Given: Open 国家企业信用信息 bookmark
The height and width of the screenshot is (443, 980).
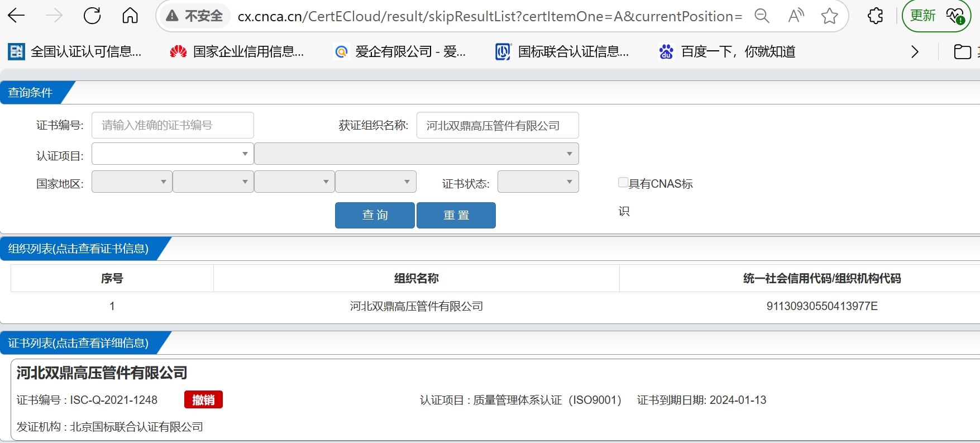Looking at the screenshot, I should [x=237, y=52].
